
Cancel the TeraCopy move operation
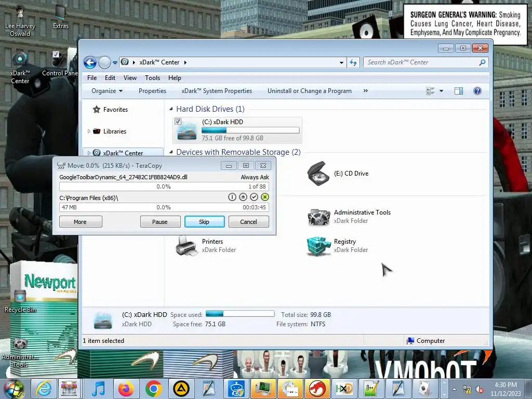pyautogui.click(x=249, y=221)
